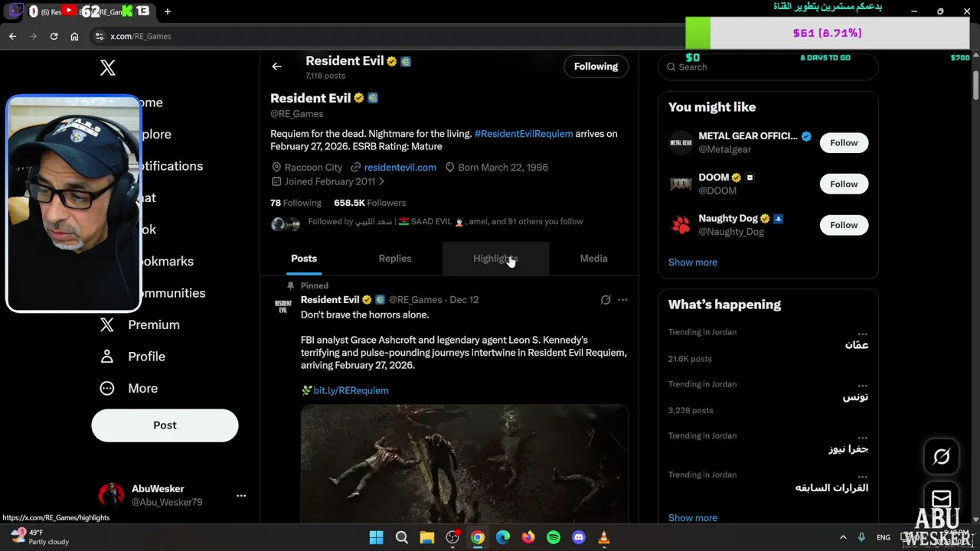The height and width of the screenshot is (551, 980).
Task: Click the X logo in the sidebar
Action: 108,67
